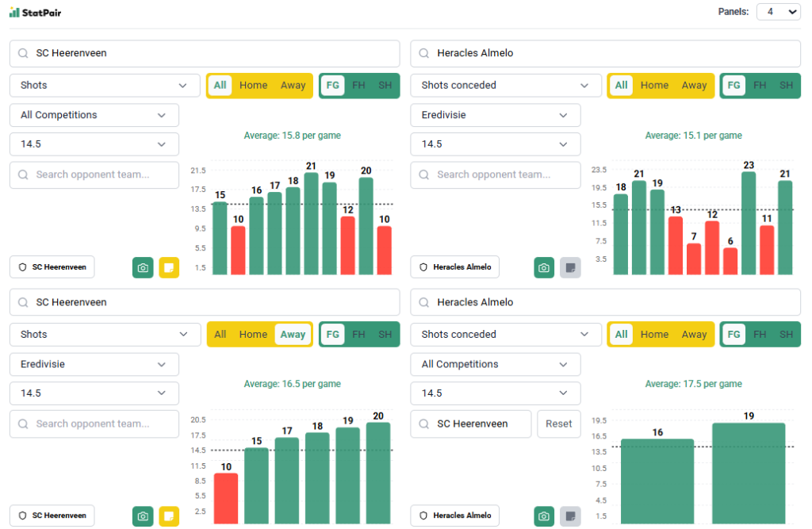The image size is (812, 529).
Task: Select All venue tab in 16.5 average panel
Action: pos(220,335)
